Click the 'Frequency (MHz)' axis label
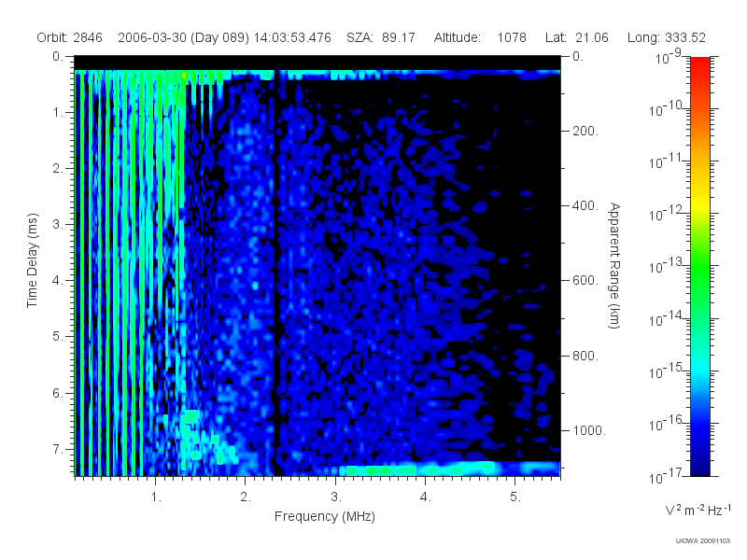 coord(324,516)
